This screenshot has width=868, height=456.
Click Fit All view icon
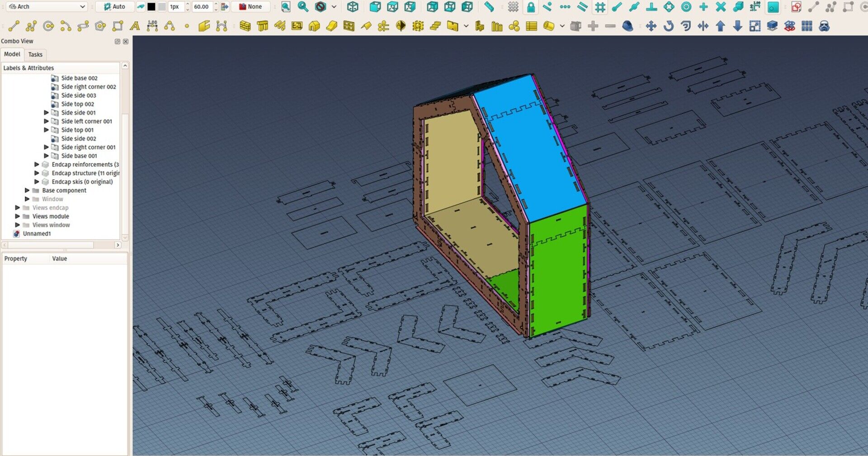coord(286,7)
